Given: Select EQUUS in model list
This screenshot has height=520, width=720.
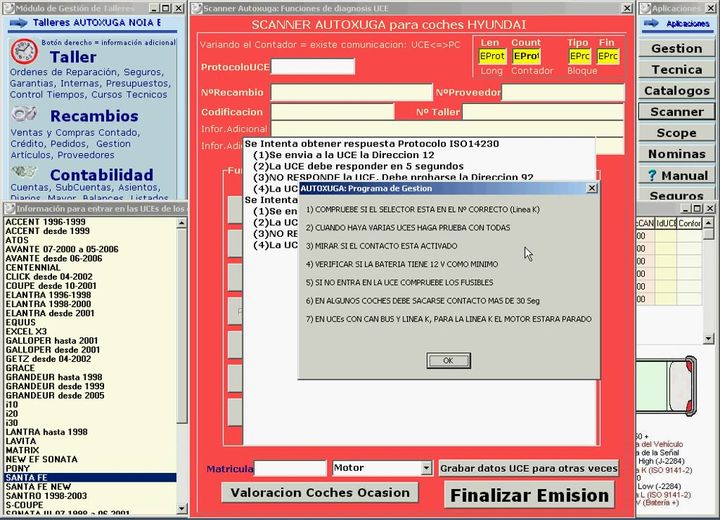Looking at the screenshot, I should click(x=90, y=322).
